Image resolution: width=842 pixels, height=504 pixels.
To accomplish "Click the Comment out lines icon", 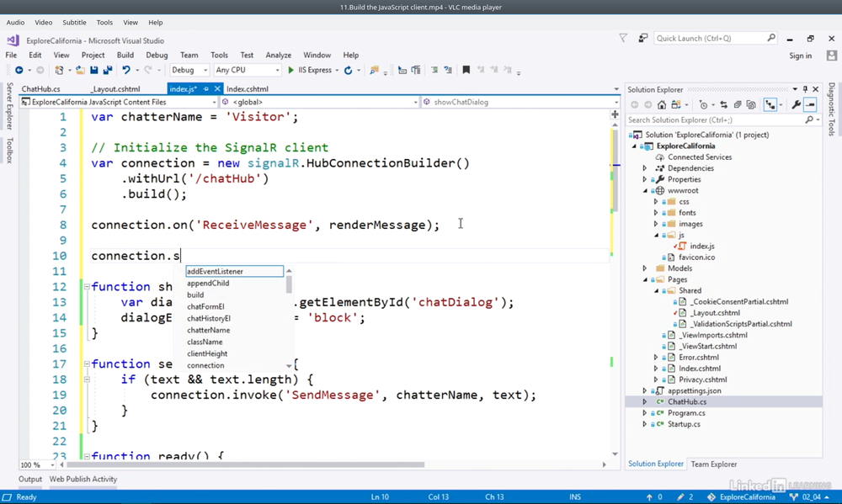I will click(x=434, y=70).
